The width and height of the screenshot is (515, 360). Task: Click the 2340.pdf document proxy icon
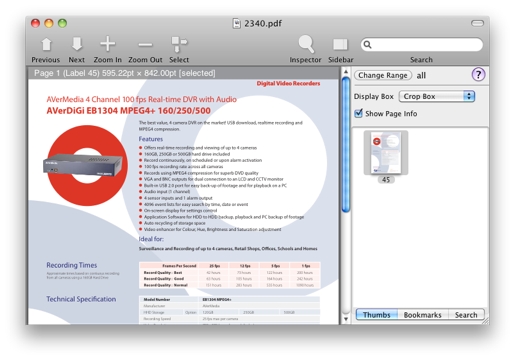(x=236, y=23)
